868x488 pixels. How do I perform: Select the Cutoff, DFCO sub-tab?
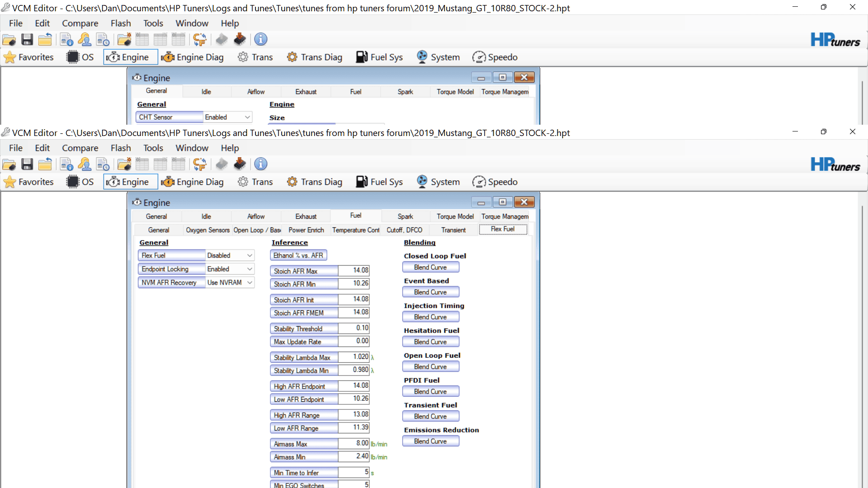(404, 230)
